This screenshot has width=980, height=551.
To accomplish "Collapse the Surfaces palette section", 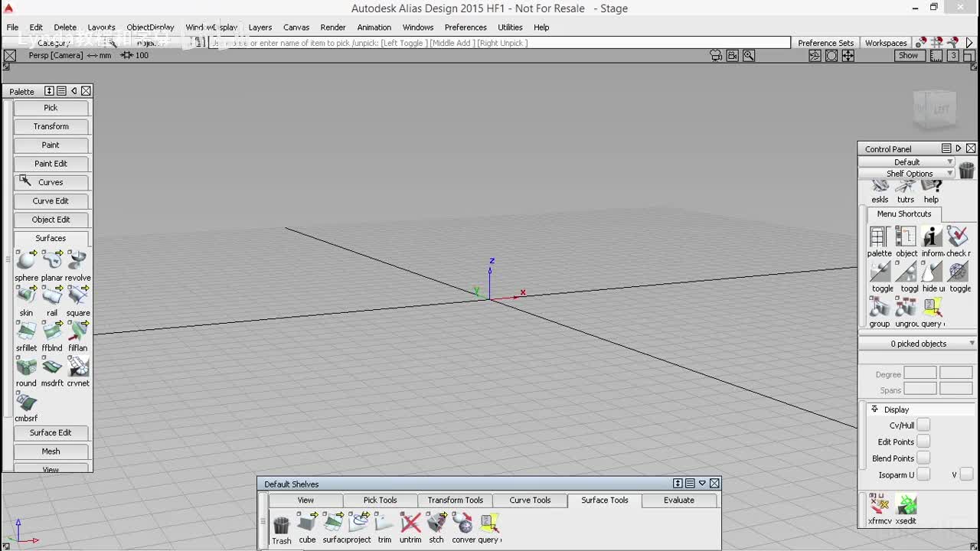I will click(51, 238).
